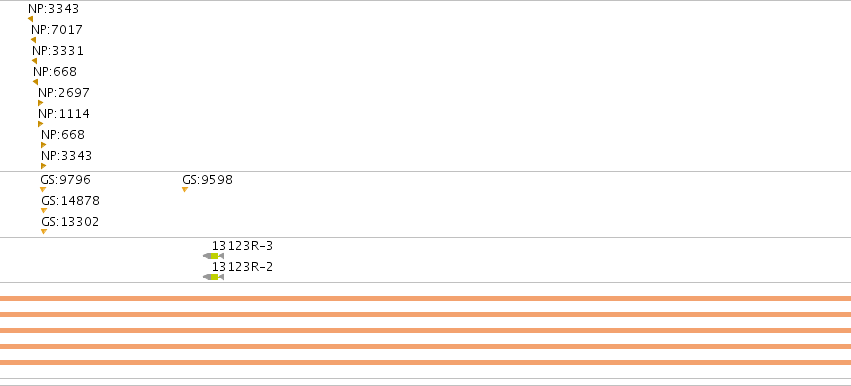Click the 13123R-3 gray-green feature glyph

(x=213, y=256)
